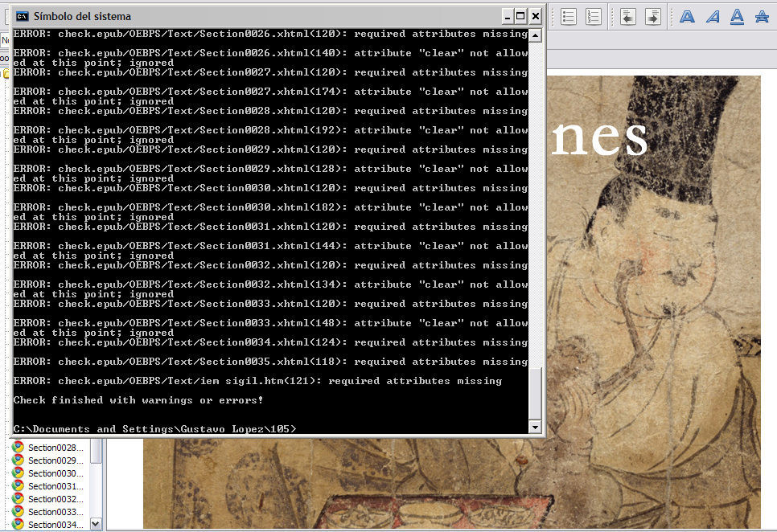
Task: Click the Símbolo del sistema title bar text
Action: pyautogui.click(x=82, y=16)
